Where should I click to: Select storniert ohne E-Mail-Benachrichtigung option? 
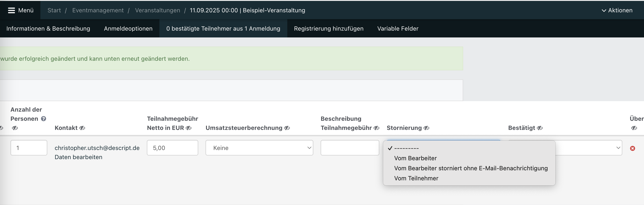(471, 168)
